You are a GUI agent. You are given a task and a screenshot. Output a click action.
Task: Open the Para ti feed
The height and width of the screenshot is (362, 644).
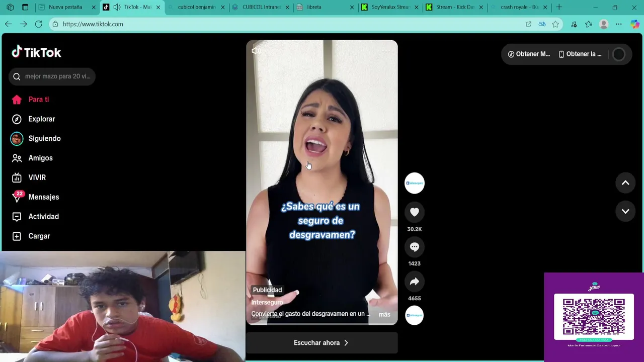[30, 100]
